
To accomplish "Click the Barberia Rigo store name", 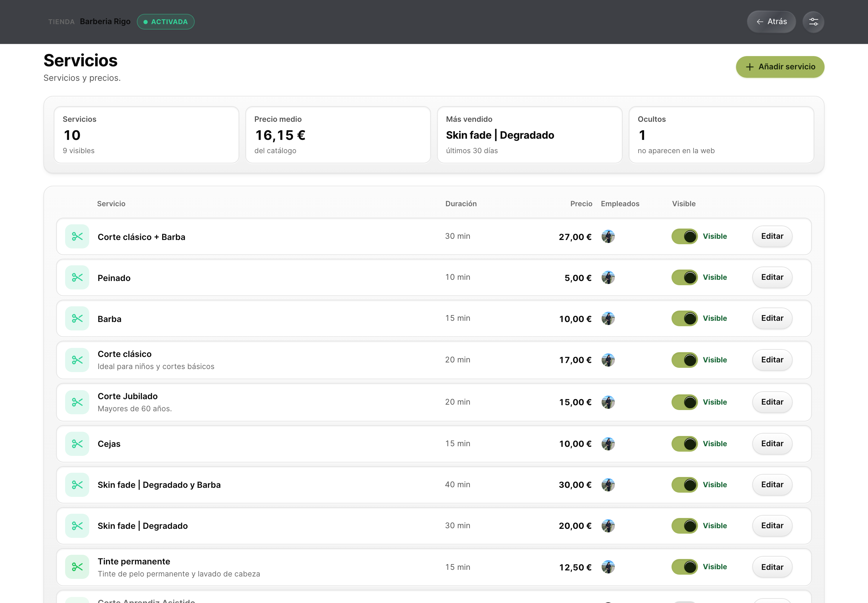I will (x=105, y=21).
